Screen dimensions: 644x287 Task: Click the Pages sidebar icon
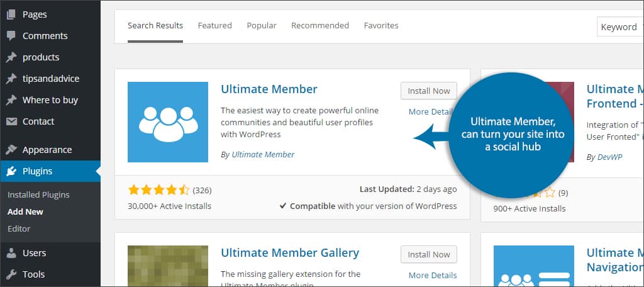coord(11,14)
